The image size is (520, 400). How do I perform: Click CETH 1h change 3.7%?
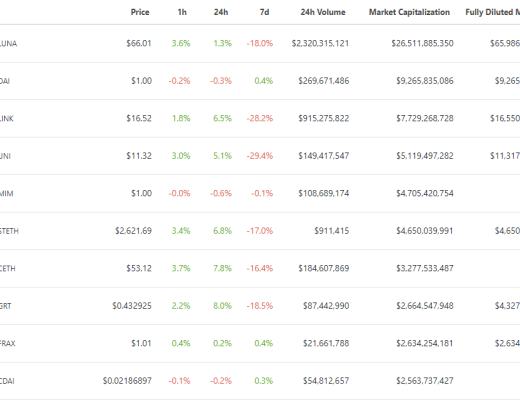(181, 268)
